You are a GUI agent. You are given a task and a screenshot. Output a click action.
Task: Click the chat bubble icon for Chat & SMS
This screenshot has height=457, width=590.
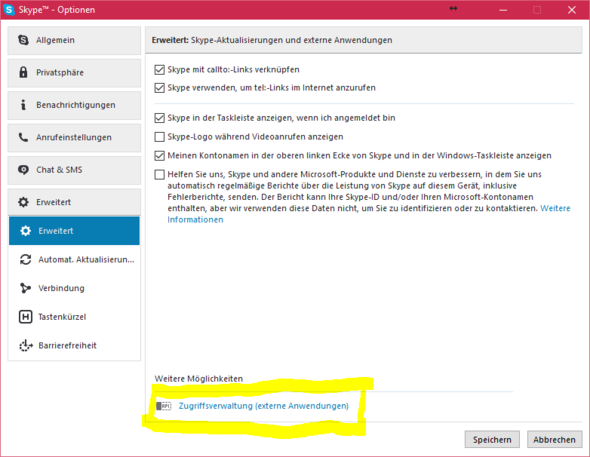23,170
